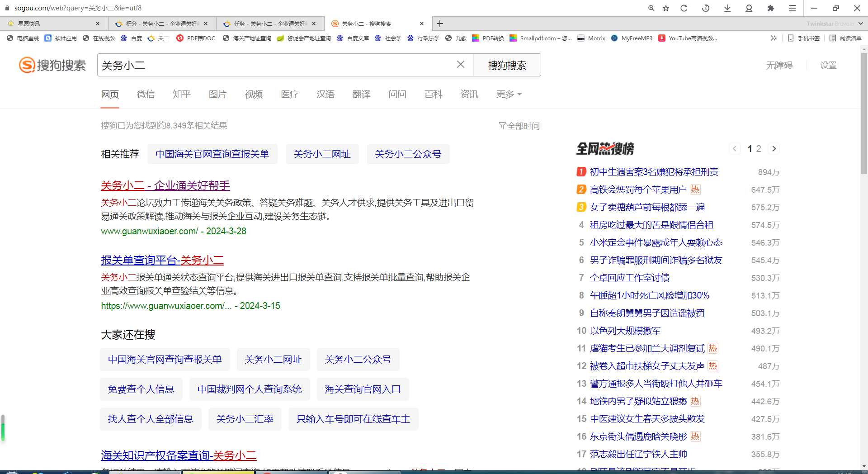Viewport: 868px width, 474px height.
Task: Open the 手机书签 mobile bookmarks
Action: coord(804,38)
